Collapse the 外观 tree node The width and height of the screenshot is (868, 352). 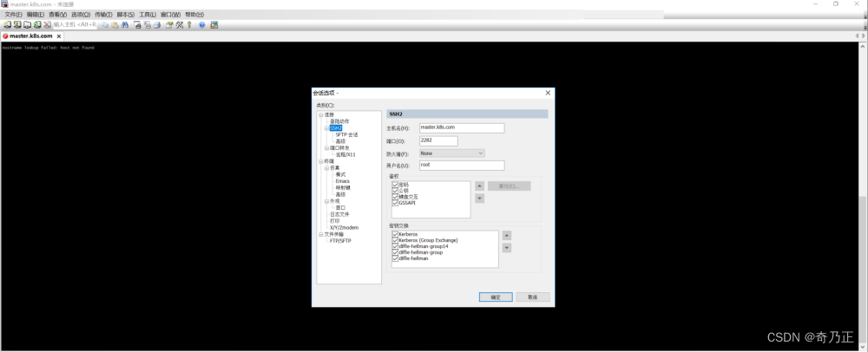(x=326, y=201)
